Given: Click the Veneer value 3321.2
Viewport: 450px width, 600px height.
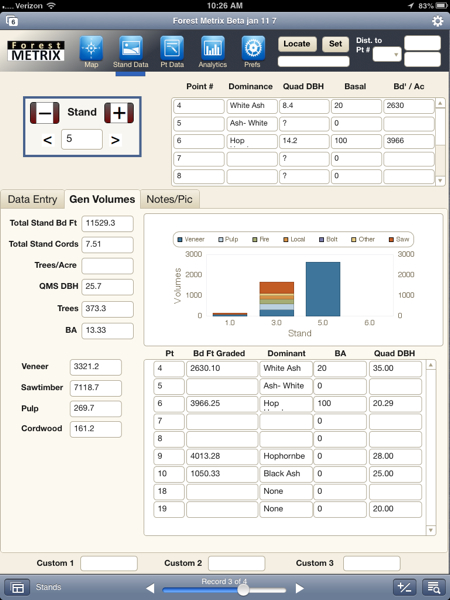Looking at the screenshot, I should coord(96,367).
